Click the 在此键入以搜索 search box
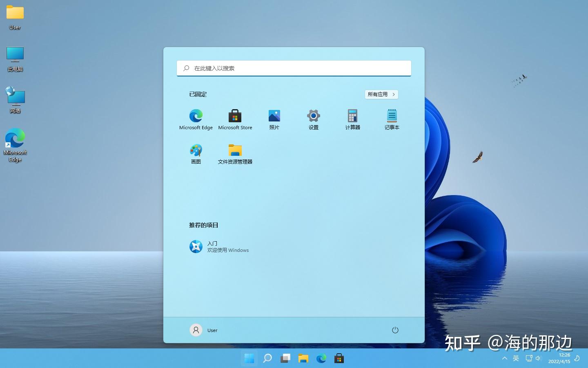 294,68
